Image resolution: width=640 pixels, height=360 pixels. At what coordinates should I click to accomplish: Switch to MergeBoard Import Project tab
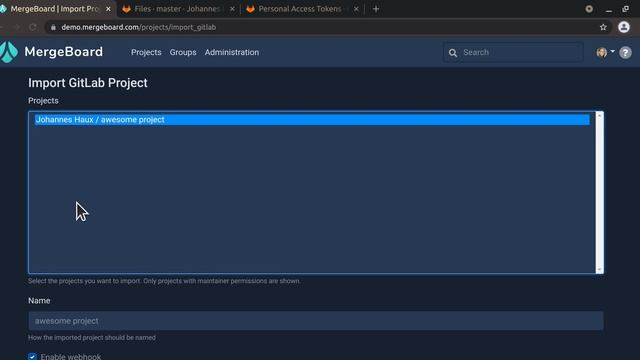[x=56, y=9]
